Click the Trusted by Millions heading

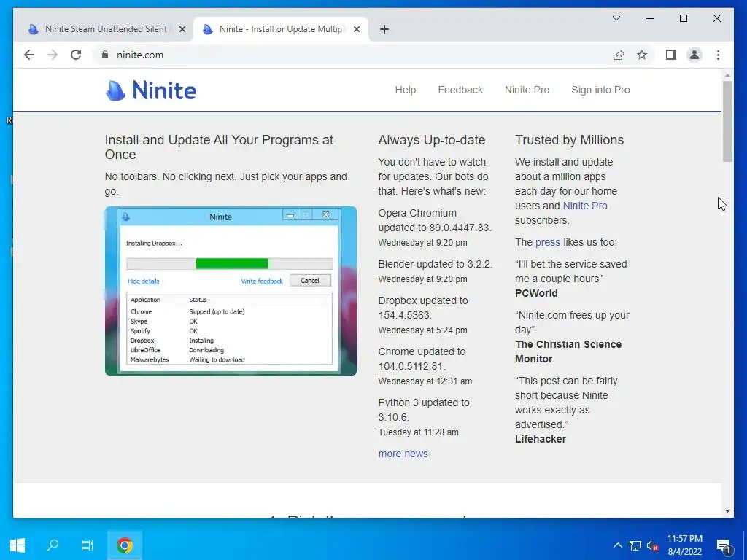569,140
